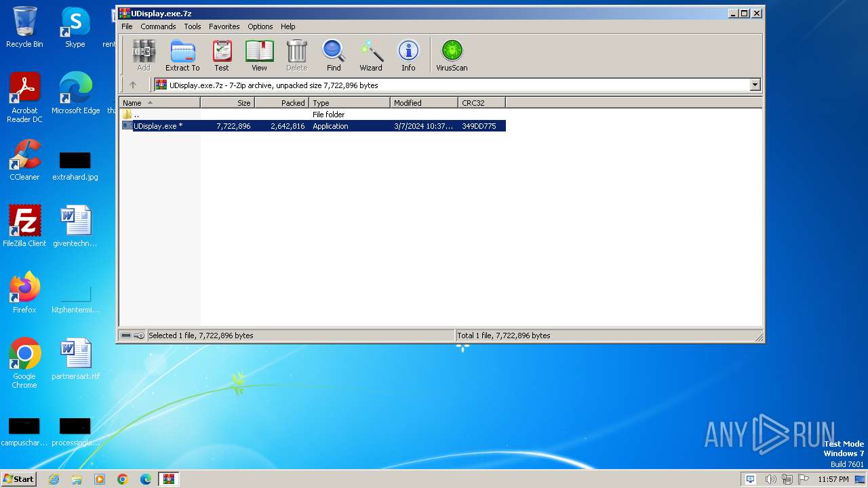This screenshot has width=868, height=488.
Task: Sort by the CRC32 column header
Action: coord(482,102)
